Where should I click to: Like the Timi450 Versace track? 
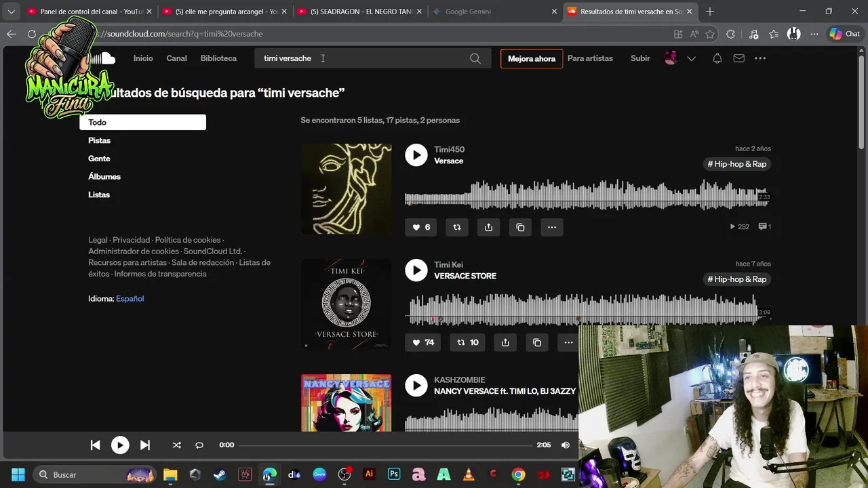pos(421,227)
